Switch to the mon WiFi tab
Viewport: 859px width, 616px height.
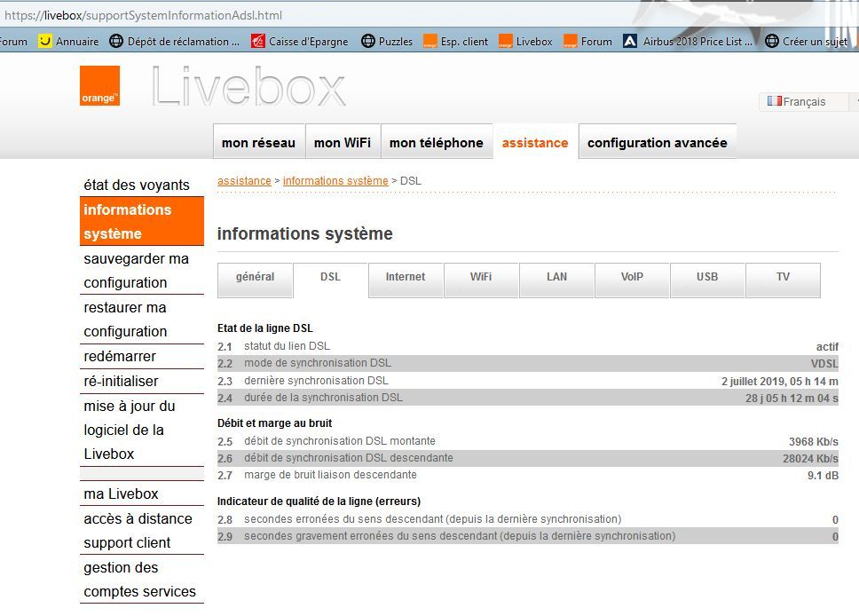tap(343, 142)
